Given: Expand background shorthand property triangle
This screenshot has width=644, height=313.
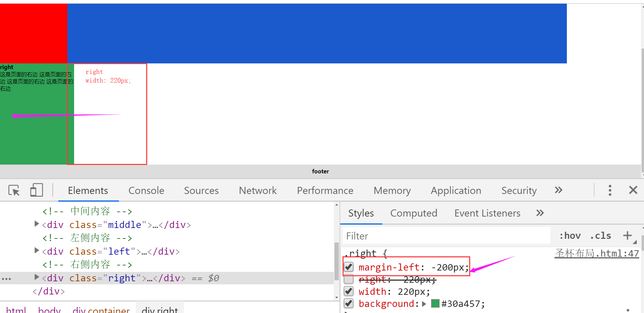Looking at the screenshot, I should coord(424,304).
